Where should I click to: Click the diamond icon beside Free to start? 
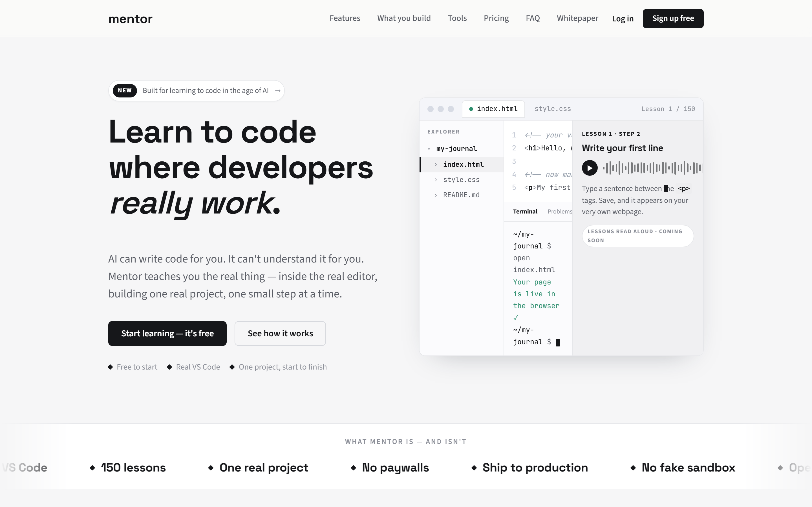111,367
